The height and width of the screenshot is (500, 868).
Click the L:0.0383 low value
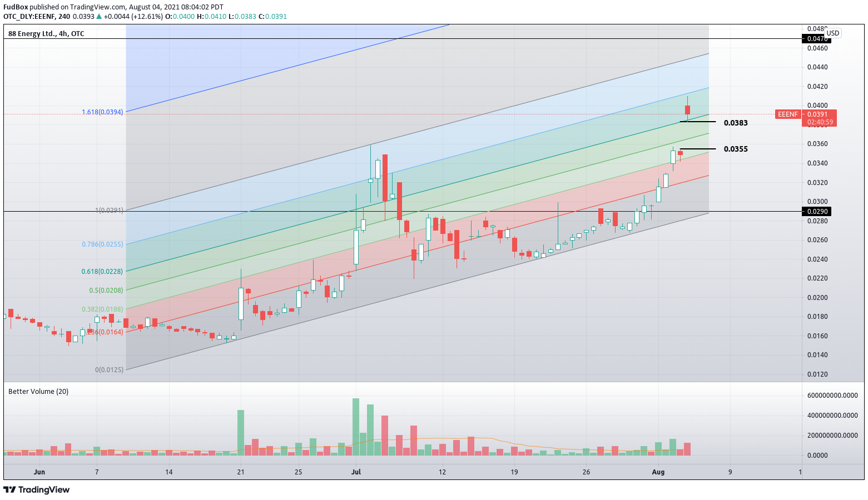(243, 17)
